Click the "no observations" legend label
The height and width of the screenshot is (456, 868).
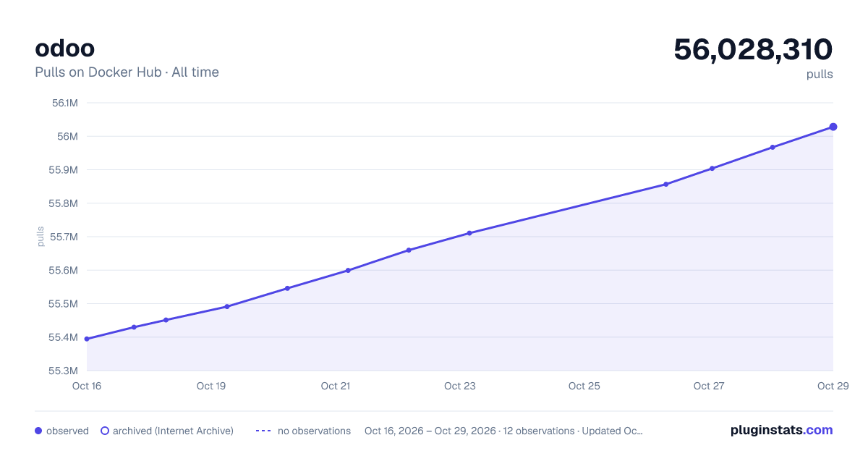point(314,431)
